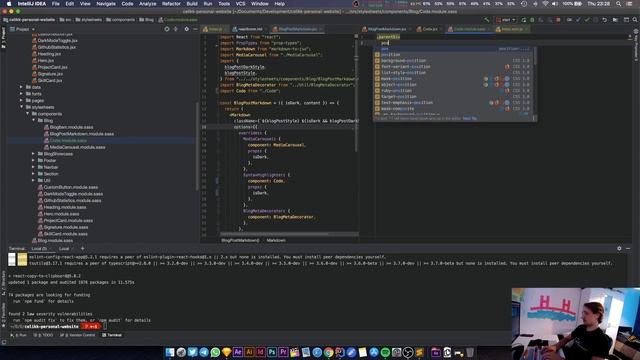Viewport: 640px width, 360px height.
Task: Open File menu
Action: (56, 4)
